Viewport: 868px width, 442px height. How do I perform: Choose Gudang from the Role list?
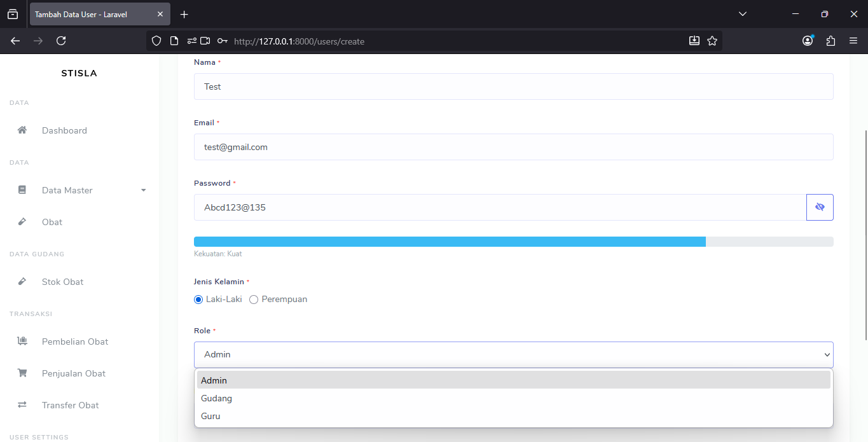tap(217, 398)
